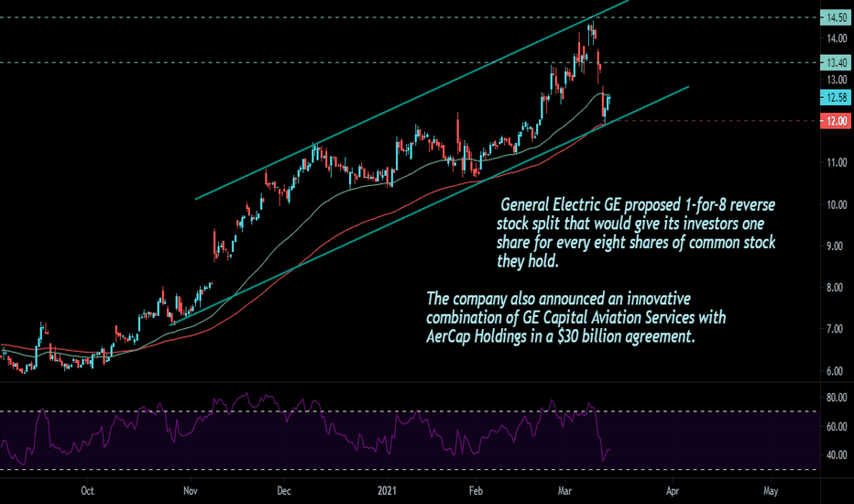The image size is (854, 504).
Task: Click the RSI 60.00 axis value
Action: tap(837, 427)
